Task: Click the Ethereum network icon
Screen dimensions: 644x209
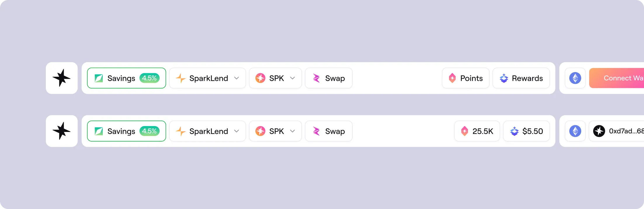Action: [575, 78]
